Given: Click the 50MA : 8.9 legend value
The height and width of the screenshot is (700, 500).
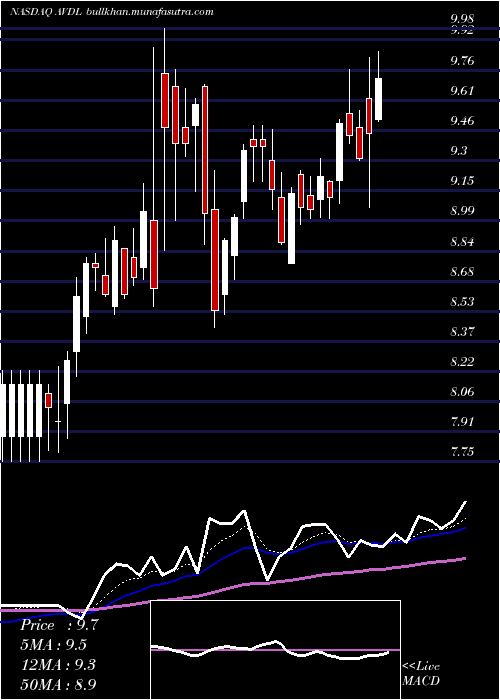Looking at the screenshot, I should pos(58,684).
